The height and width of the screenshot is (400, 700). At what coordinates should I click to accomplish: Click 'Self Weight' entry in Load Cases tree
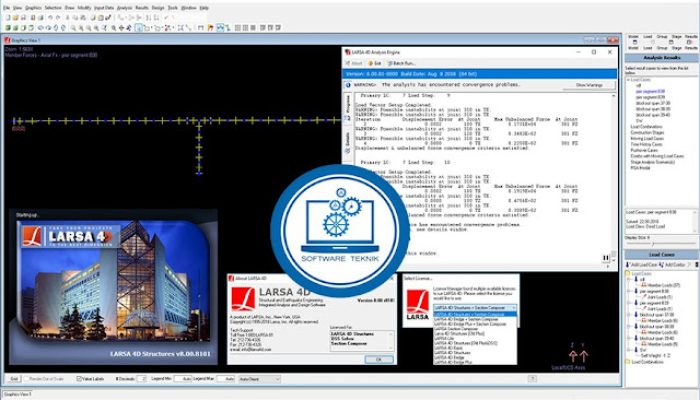tap(656, 356)
